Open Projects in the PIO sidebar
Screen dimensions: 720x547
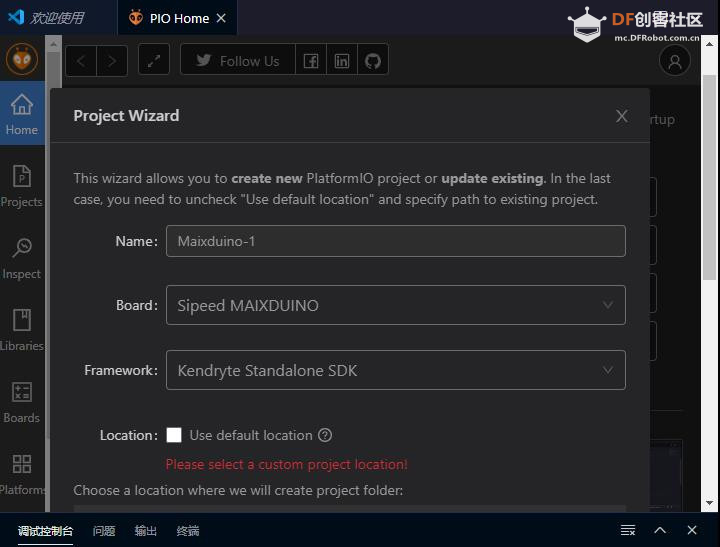pos(22,186)
